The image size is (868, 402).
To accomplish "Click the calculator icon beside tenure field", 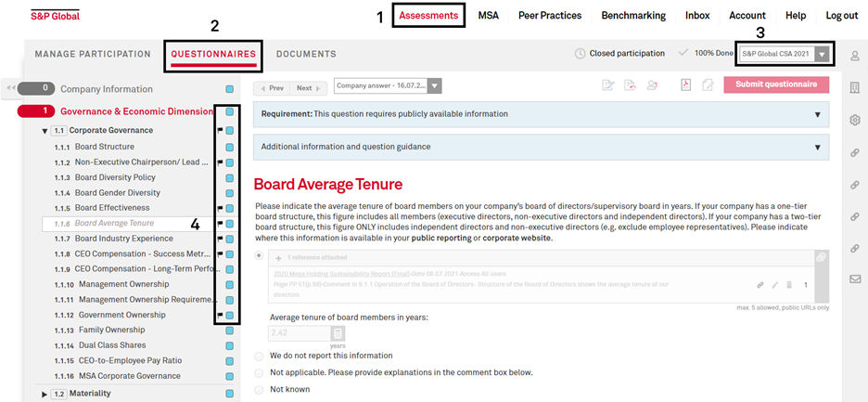I will click(338, 333).
